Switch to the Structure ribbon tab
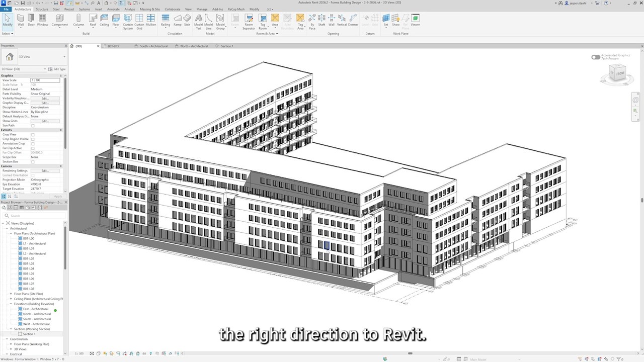 [x=42, y=9]
